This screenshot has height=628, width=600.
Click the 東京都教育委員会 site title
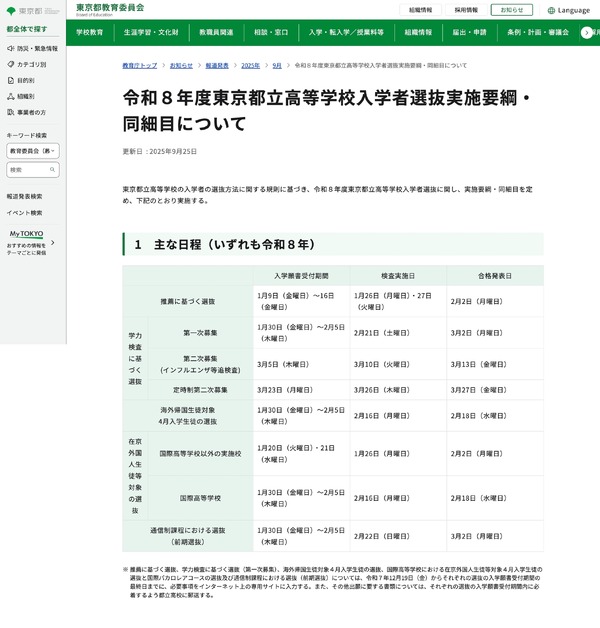pos(110,10)
